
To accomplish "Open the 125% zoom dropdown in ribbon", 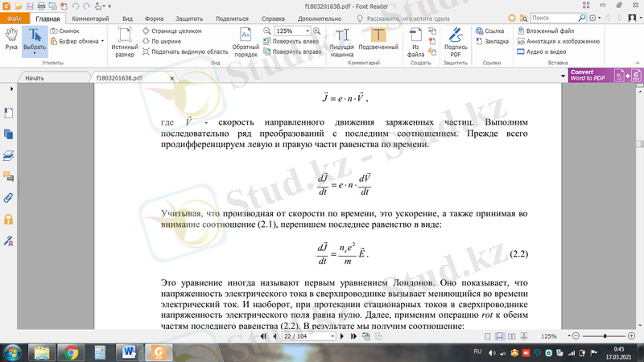I will tap(308, 30).
